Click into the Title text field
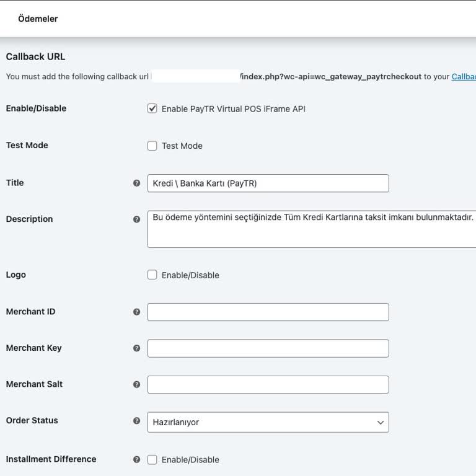 coord(268,183)
